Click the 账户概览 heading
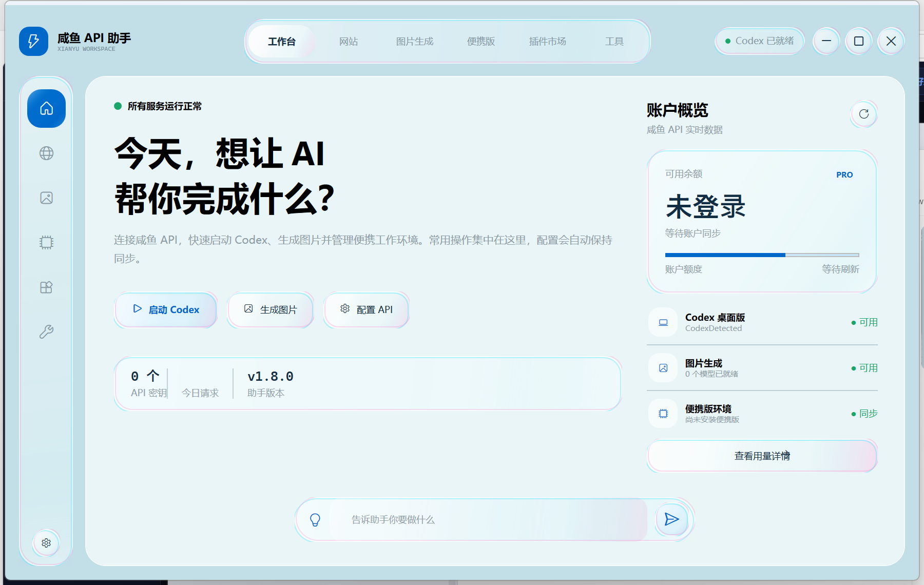 tap(678, 110)
